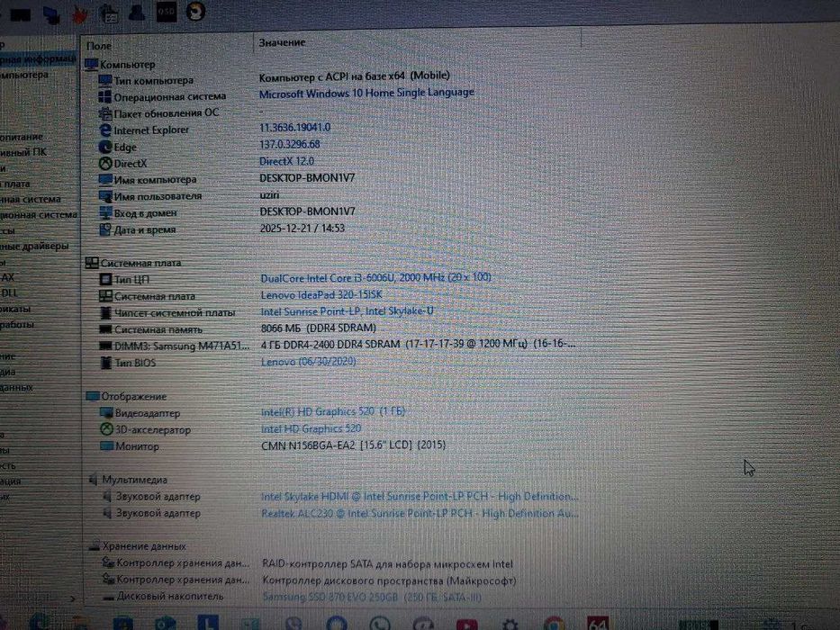The image size is (840, 630).
Task: Click the Windows logo icon for Операционная система
Action: point(105,97)
